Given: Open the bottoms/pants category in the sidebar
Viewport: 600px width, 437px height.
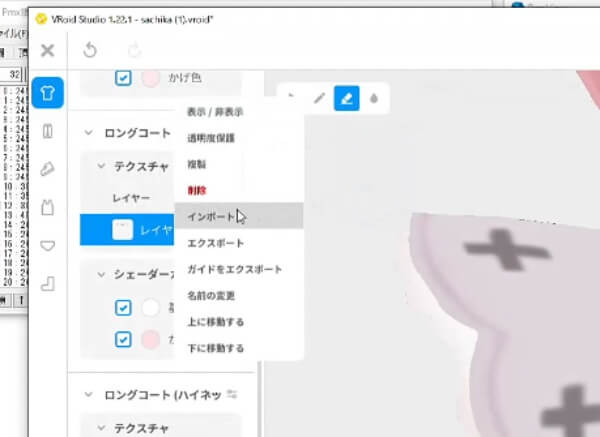Looking at the screenshot, I should pyautogui.click(x=48, y=132).
